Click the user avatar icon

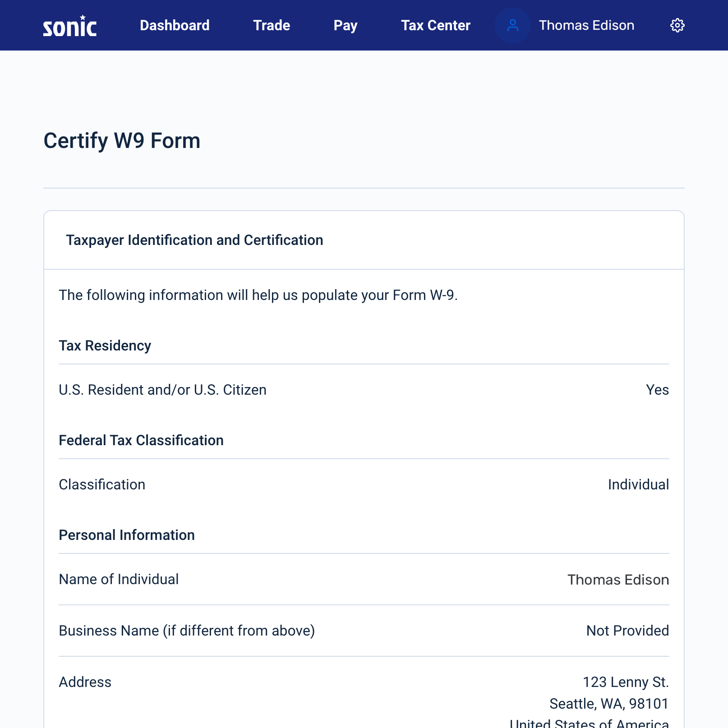(512, 25)
